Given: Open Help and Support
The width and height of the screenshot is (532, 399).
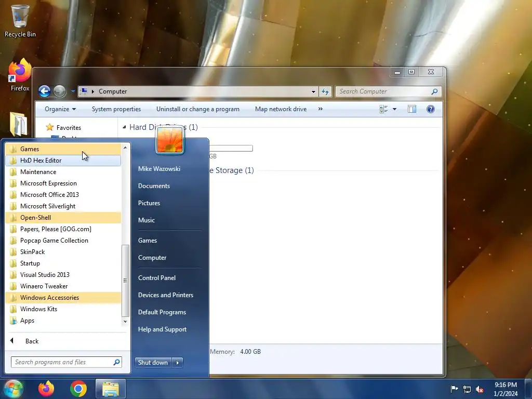Looking at the screenshot, I should point(162,329).
